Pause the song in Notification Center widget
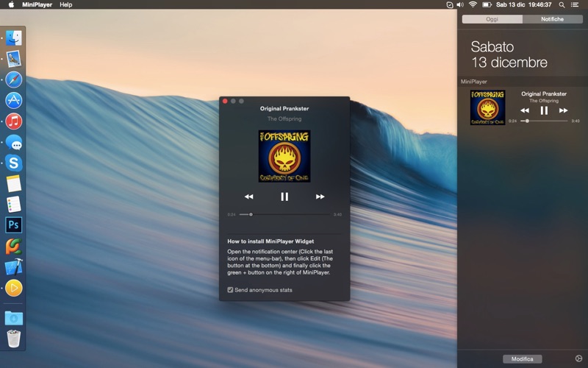The image size is (588, 368). click(x=544, y=110)
